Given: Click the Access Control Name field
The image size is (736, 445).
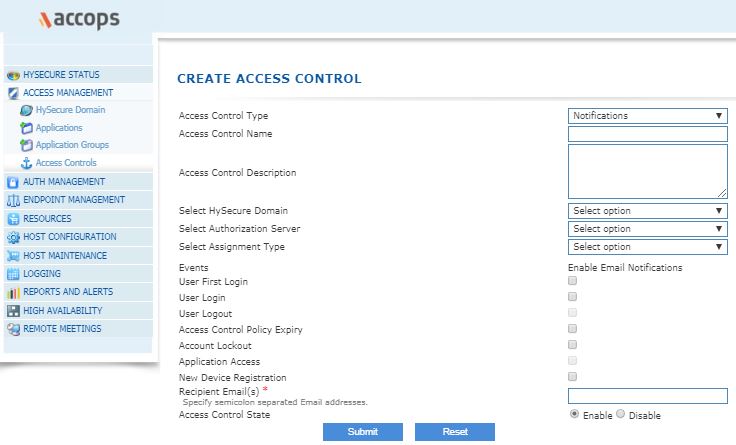Looking at the screenshot, I should click(647, 134).
